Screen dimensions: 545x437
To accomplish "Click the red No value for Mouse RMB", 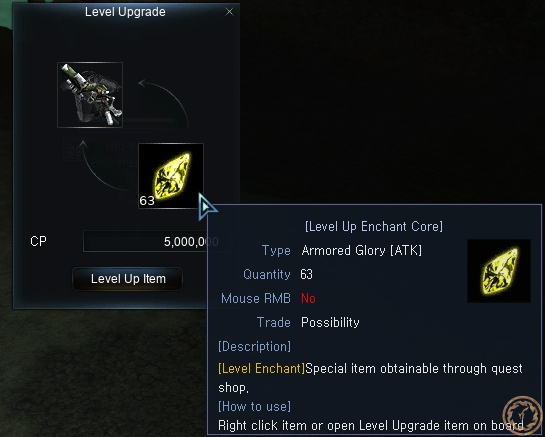I will (x=308, y=298).
